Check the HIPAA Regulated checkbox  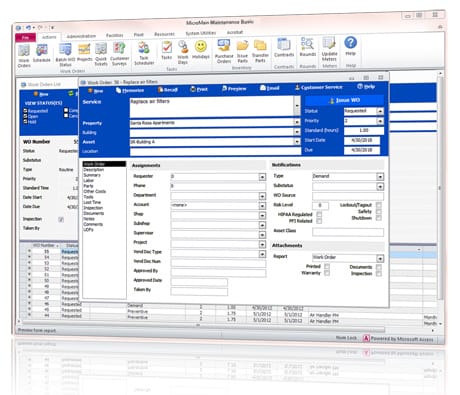[319, 214]
